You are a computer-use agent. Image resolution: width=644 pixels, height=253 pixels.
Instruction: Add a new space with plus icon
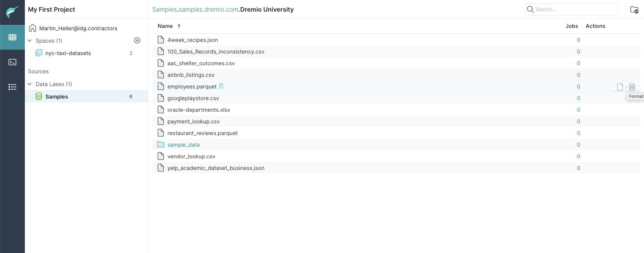click(x=137, y=40)
